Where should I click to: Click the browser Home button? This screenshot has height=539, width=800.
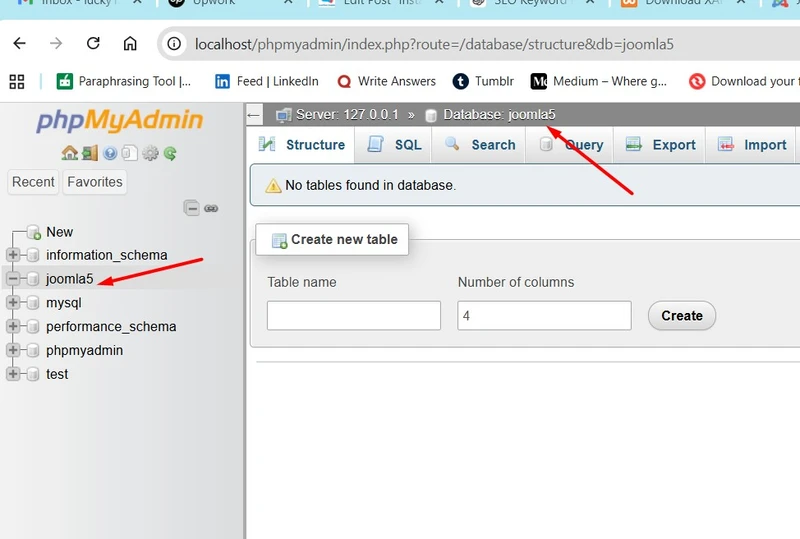point(130,44)
